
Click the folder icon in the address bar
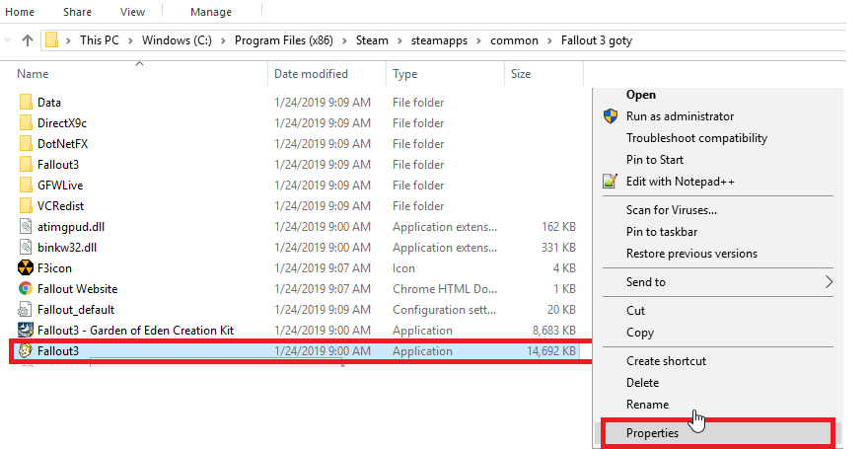pos(51,39)
